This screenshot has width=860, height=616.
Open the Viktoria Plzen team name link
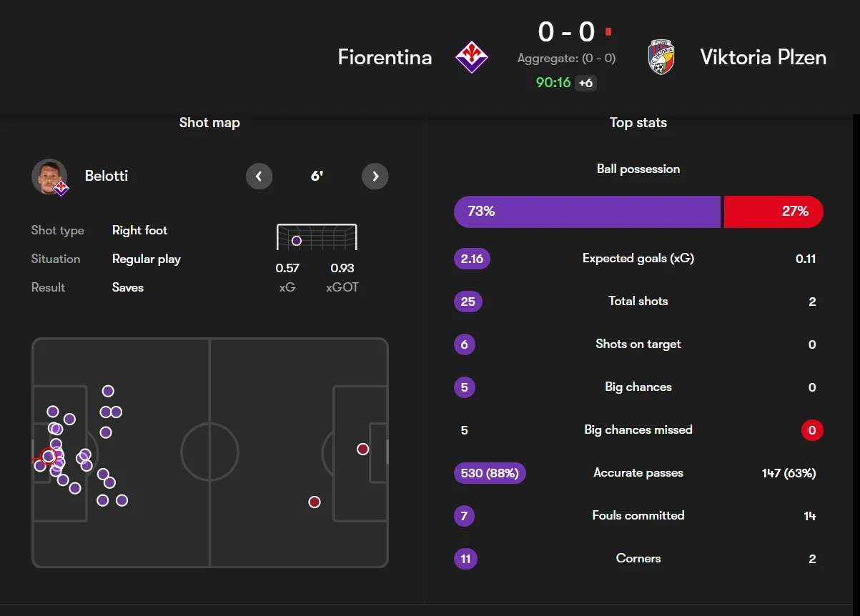763,57
